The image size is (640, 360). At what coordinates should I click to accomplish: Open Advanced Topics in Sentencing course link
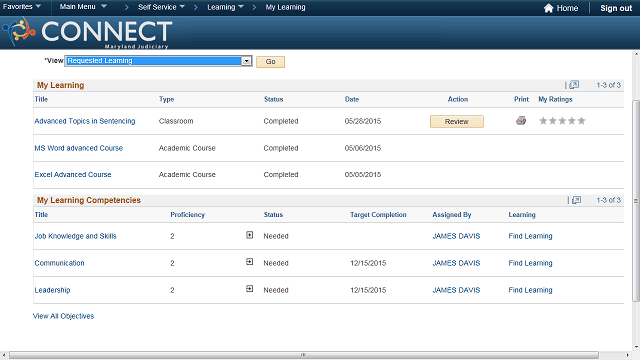coord(84,121)
